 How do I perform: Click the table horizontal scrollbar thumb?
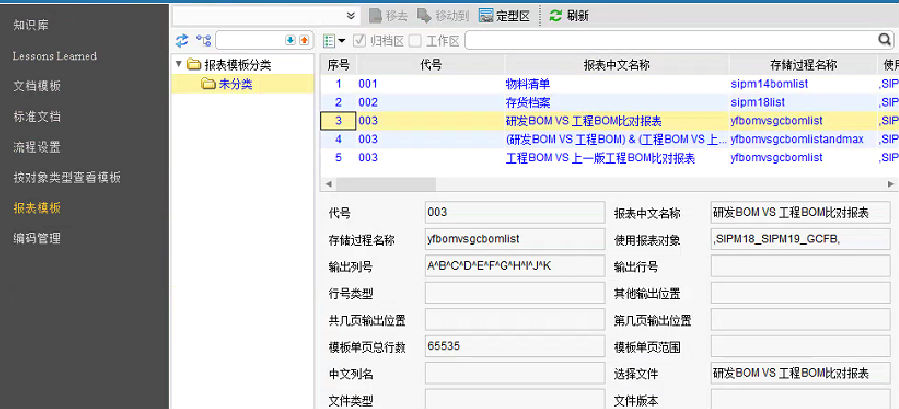pos(386,184)
